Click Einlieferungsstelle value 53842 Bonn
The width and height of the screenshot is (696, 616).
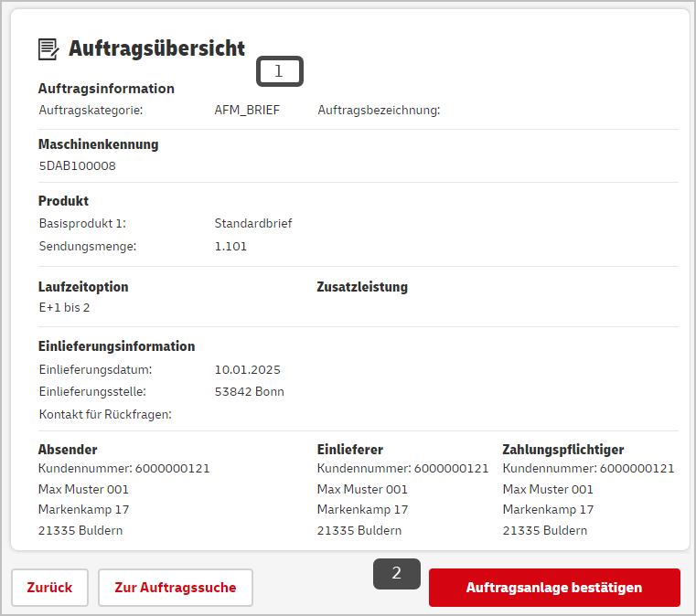coord(250,391)
